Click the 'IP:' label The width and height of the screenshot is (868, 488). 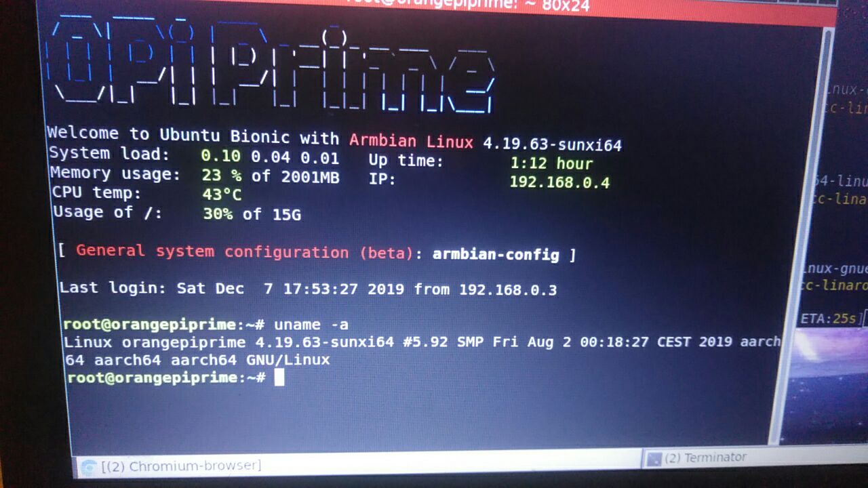coord(382,180)
